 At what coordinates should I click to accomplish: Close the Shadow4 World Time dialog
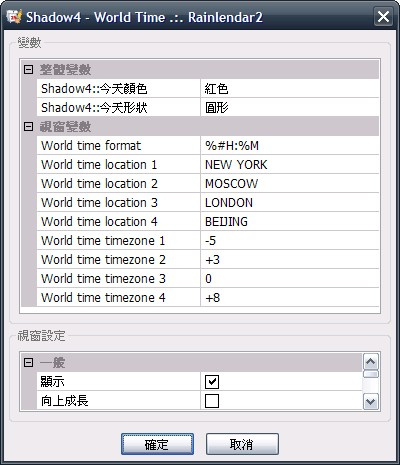(x=383, y=17)
